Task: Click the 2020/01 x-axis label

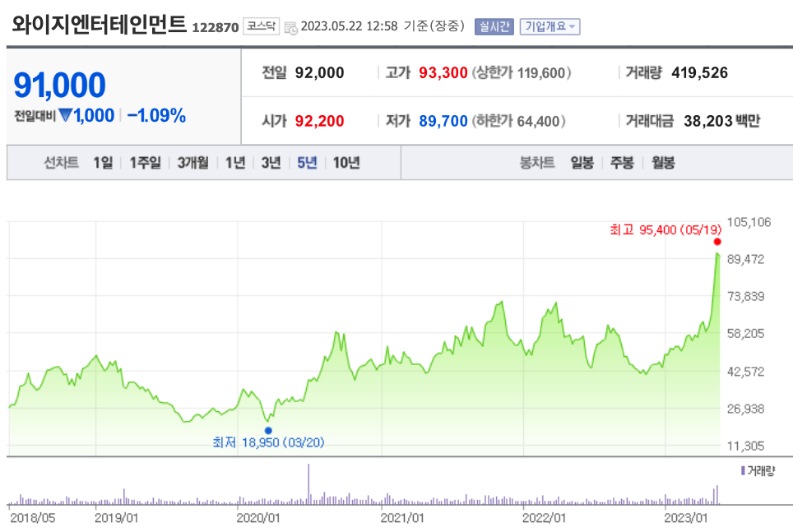Action: tap(258, 518)
